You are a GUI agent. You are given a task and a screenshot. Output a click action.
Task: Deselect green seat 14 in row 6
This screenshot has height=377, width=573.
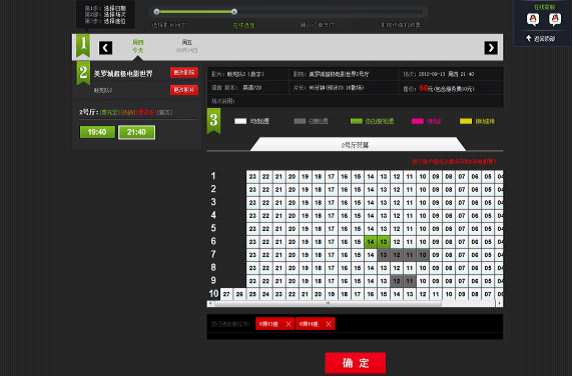tap(371, 242)
